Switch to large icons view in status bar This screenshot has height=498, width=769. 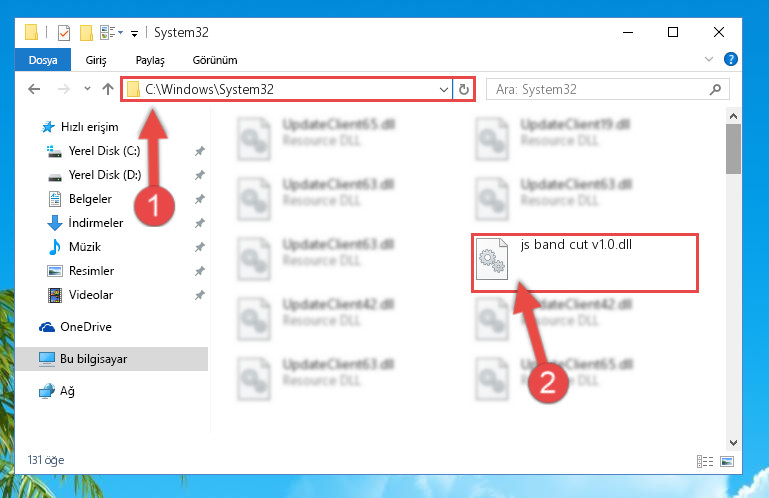click(x=727, y=461)
